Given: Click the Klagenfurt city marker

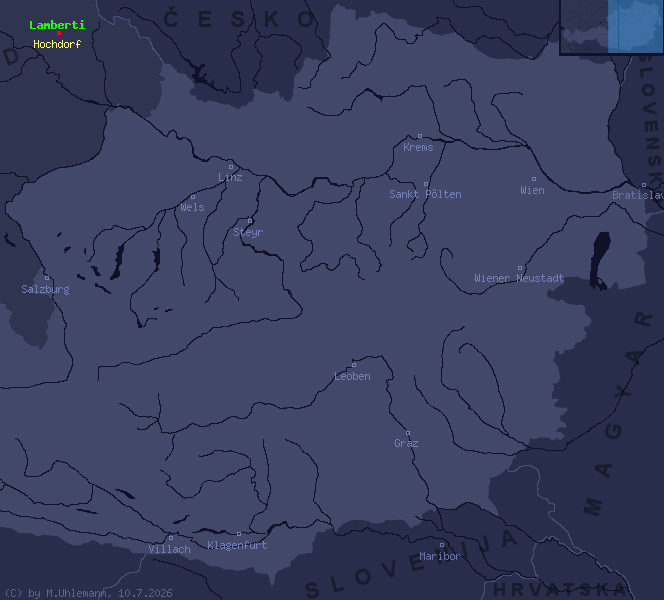Looking at the screenshot, I should pos(239,534).
